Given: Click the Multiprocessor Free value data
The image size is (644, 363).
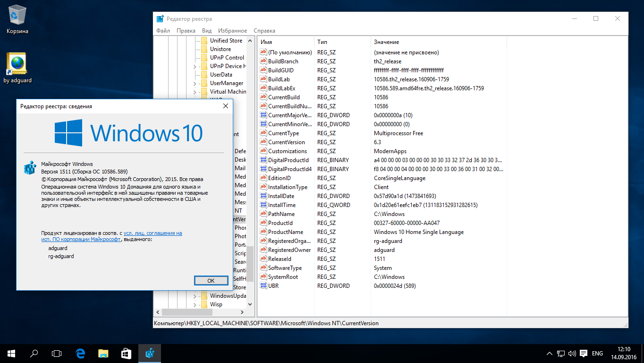Looking at the screenshot, I should [398, 133].
